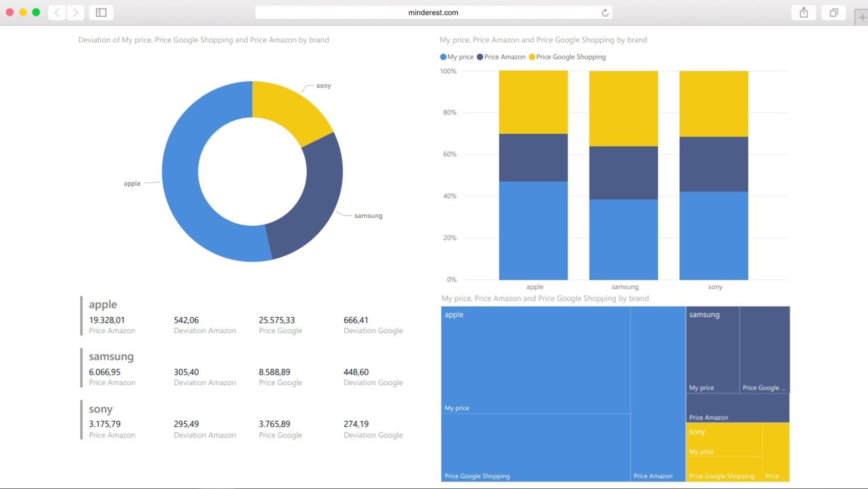Reload the page via refresh icon

(605, 13)
